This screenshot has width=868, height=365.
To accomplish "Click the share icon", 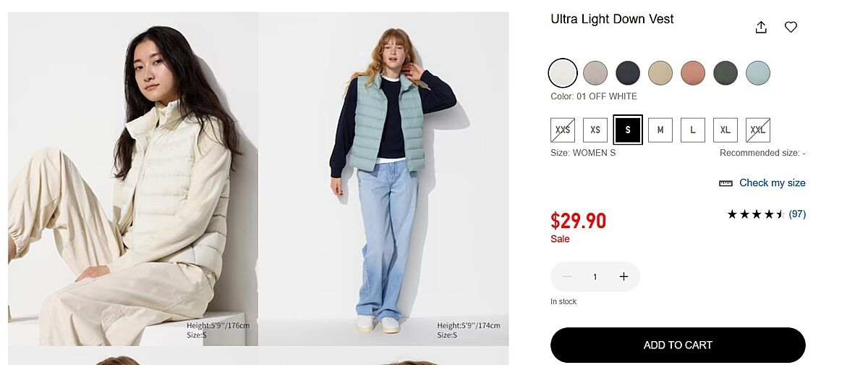I will 761,28.
